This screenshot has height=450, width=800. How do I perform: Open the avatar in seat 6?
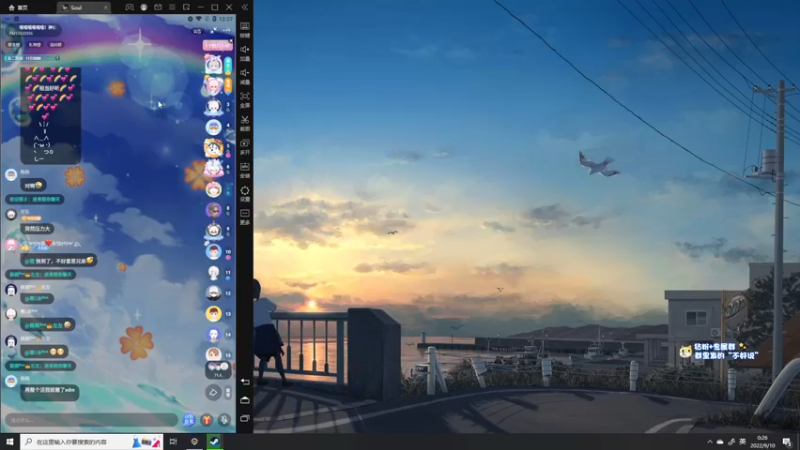213,168
